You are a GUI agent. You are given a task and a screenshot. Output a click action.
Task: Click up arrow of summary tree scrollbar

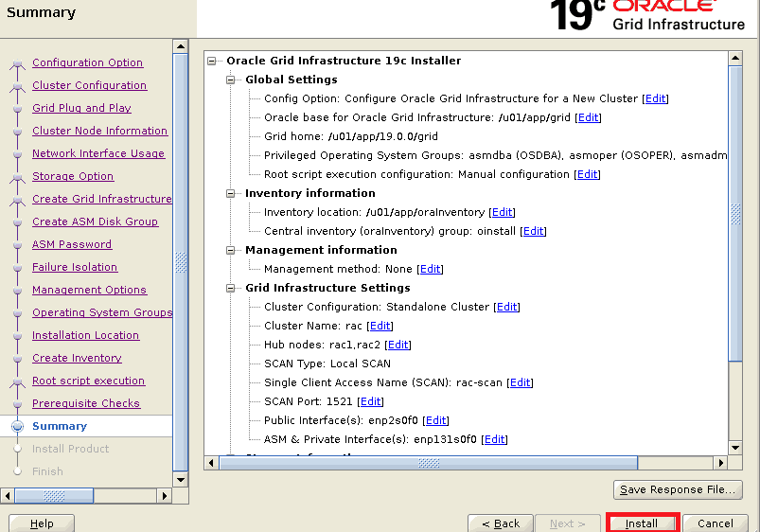click(x=735, y=58)
